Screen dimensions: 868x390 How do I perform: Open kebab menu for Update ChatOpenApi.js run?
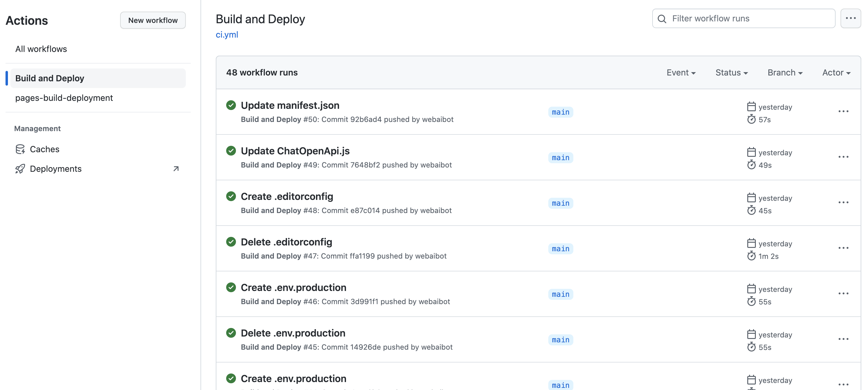843,157
